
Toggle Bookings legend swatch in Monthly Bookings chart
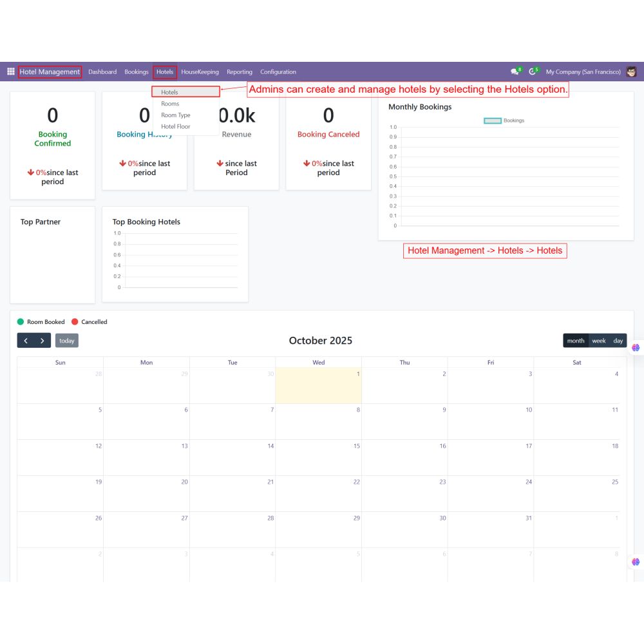[493, 120]
